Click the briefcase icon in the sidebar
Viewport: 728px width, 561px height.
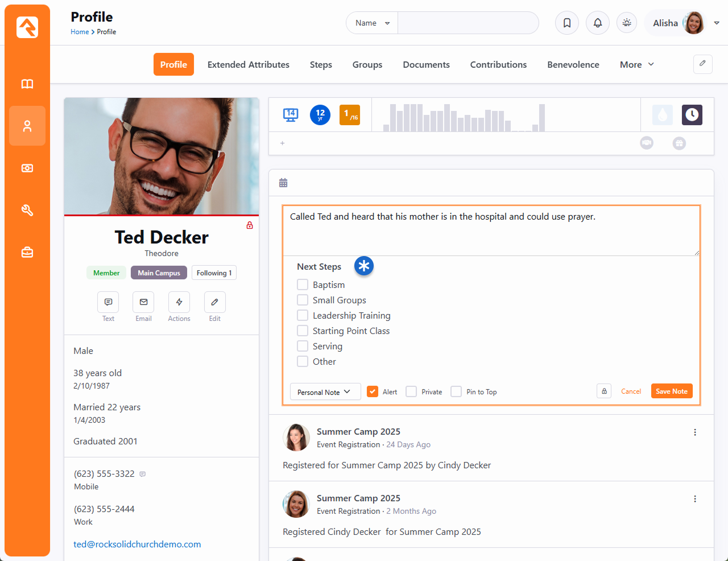tap(27, 252)
